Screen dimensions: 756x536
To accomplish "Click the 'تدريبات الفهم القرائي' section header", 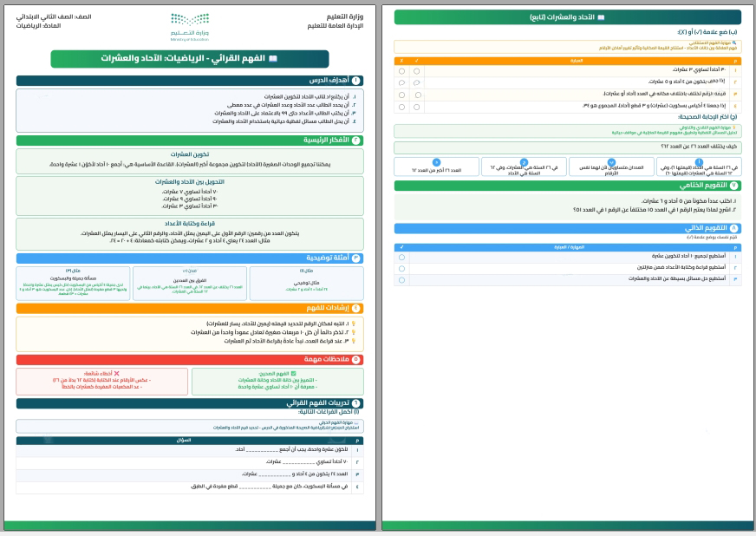I will [x=190, y=403].
